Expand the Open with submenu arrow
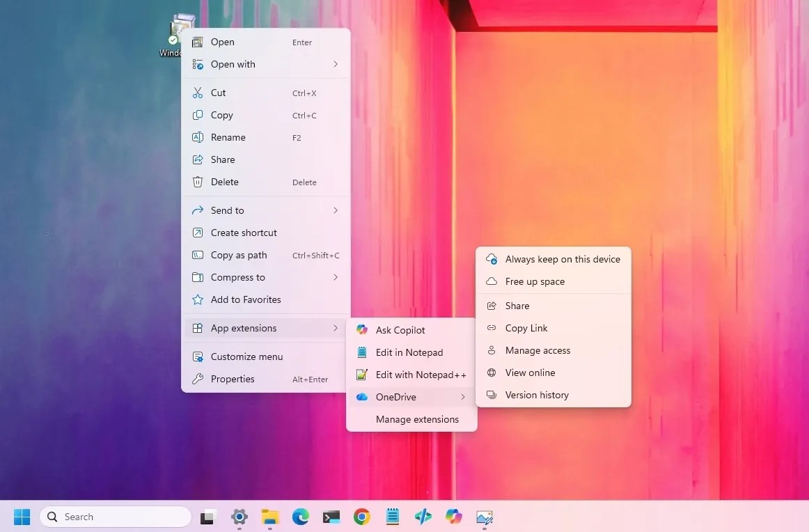809x532 pixels. click(336, 64)
